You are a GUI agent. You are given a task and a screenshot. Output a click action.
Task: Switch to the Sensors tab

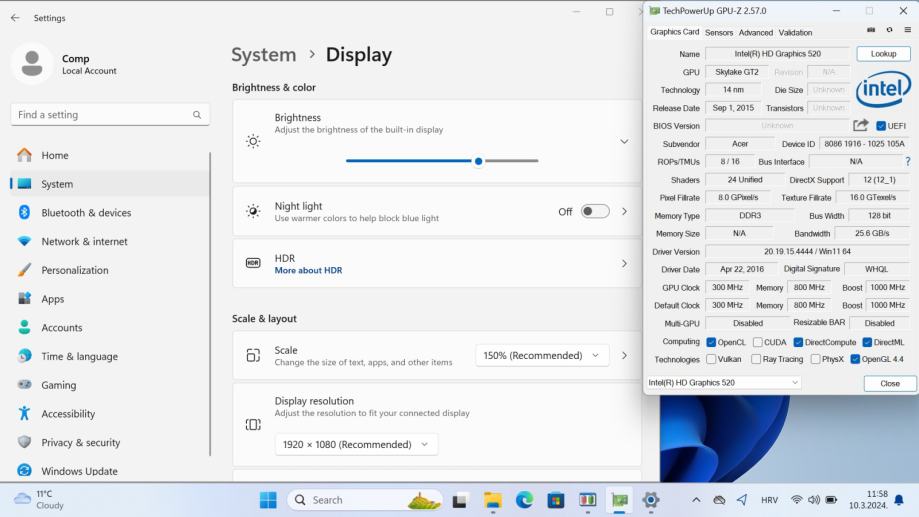tap(718, 32)
